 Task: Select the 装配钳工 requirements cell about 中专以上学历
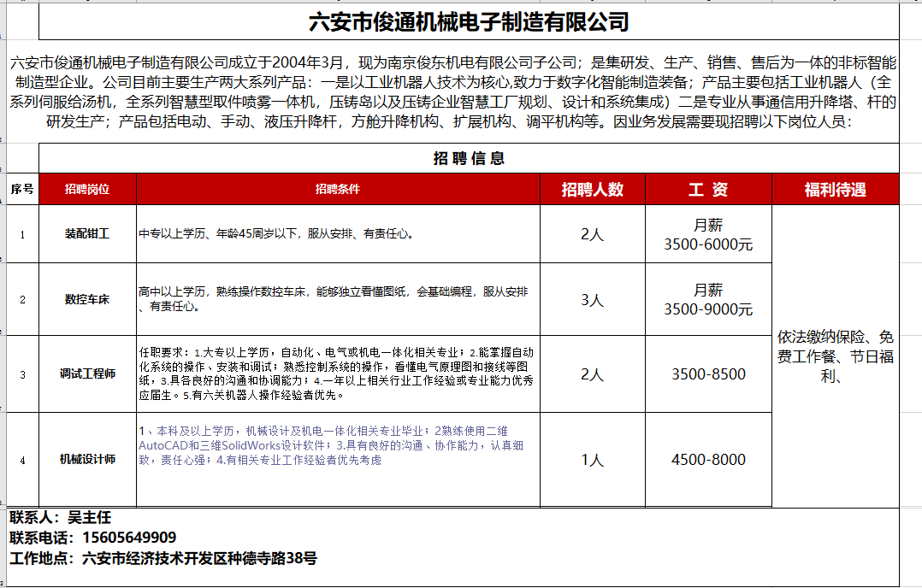click(338, 234)
